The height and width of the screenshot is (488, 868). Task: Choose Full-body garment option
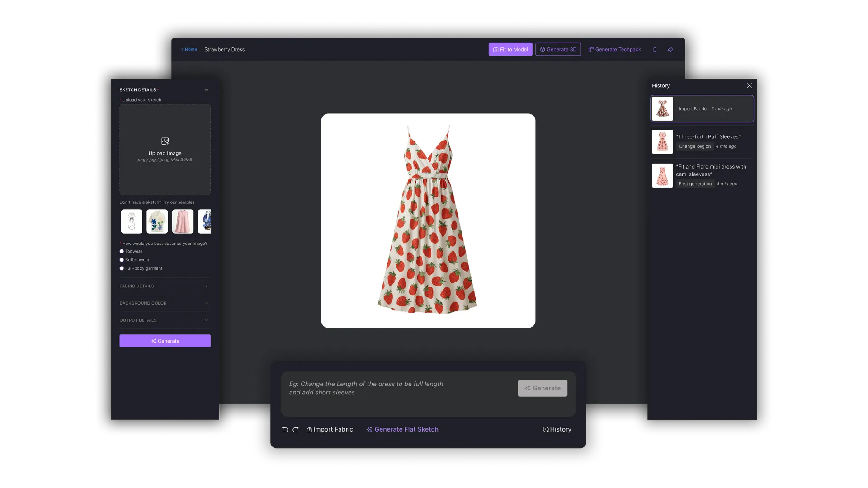[x=122, y=268]
